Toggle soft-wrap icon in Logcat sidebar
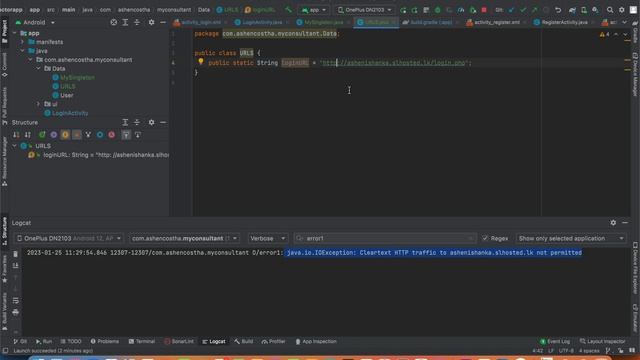640x360 pixels. pos(16,300)
